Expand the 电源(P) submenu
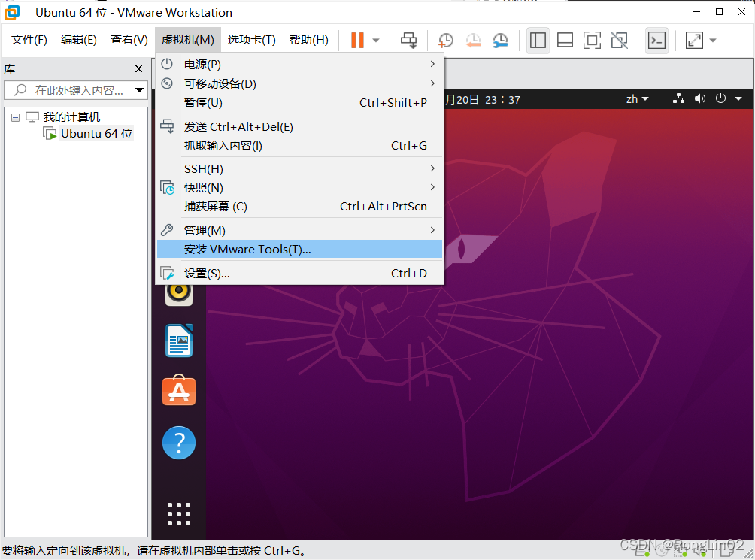 pos(299,64)
